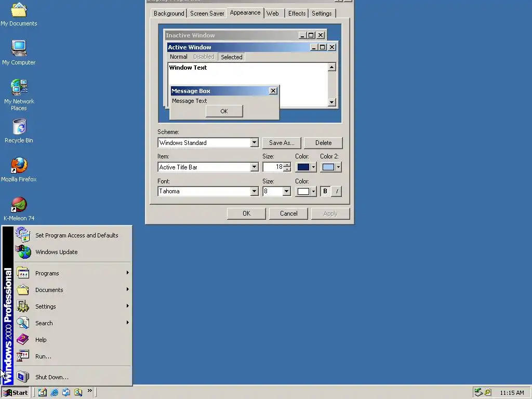Click the Show Desktop quick launch icon

pos(43,393)
